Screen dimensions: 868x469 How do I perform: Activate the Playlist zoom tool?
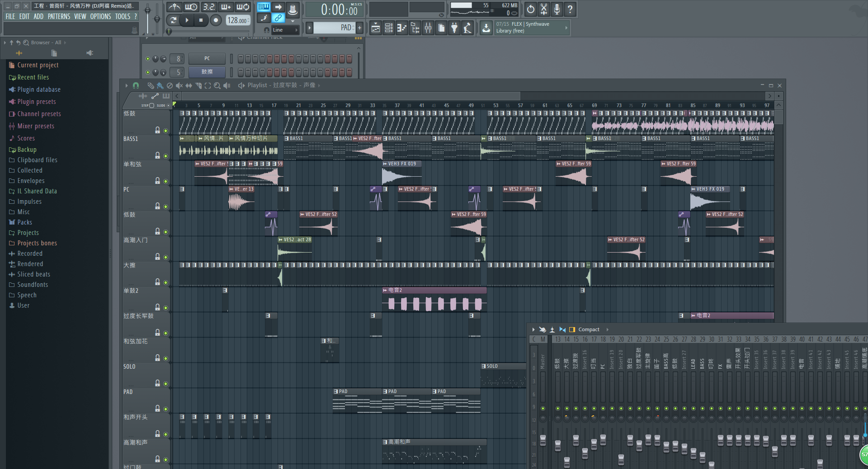(x=217, y=85)
